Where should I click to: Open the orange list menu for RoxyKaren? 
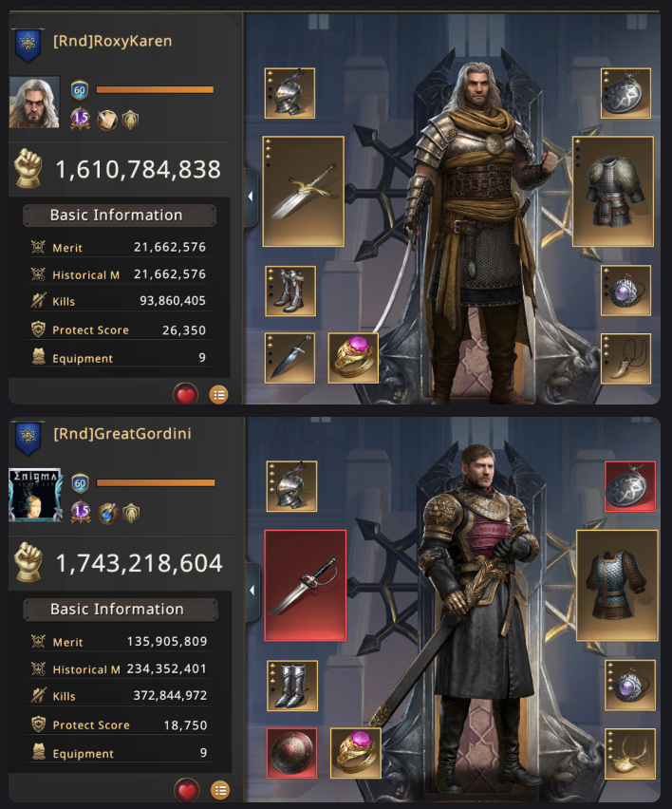coord(218,395)
